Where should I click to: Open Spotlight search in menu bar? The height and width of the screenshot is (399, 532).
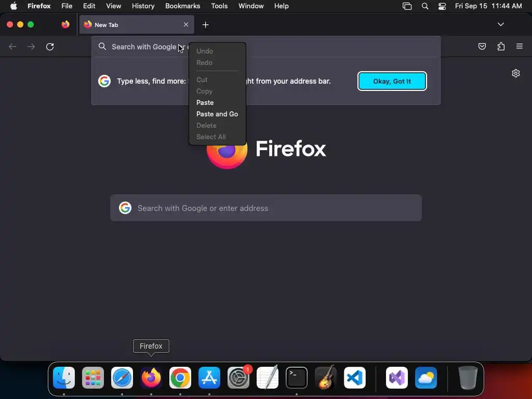[x=425, y=6]
